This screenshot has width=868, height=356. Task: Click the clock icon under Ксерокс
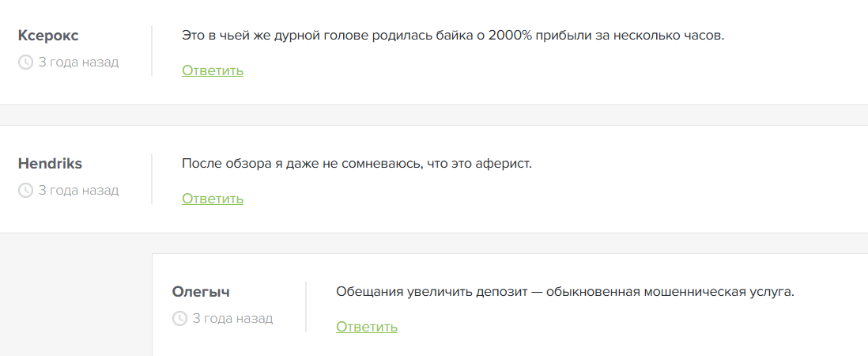coord(25,62)
